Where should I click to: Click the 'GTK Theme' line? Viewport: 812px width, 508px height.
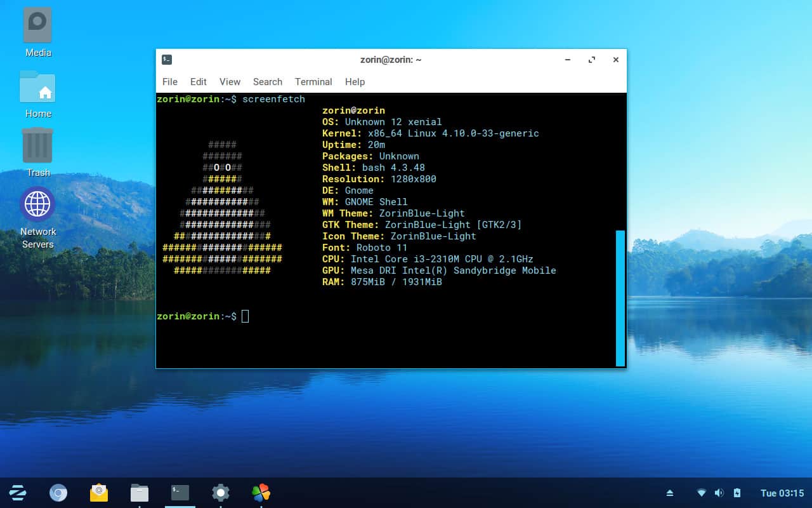[422, 225]
